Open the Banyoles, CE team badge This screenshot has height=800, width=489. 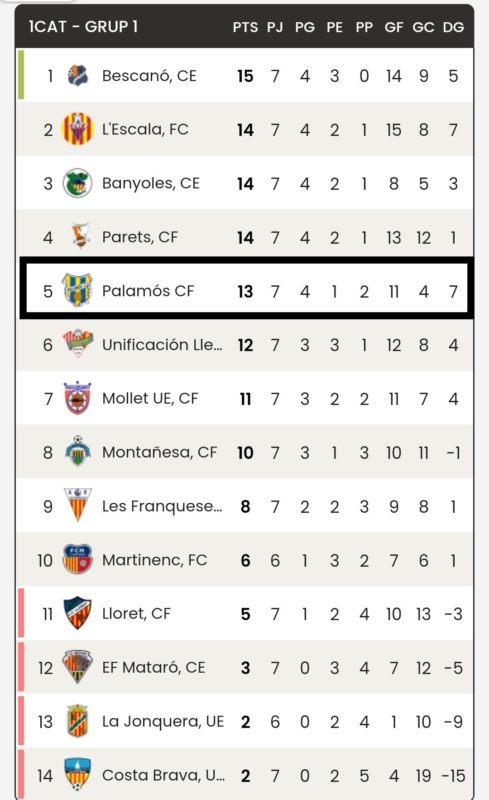(x=78, y=183)
